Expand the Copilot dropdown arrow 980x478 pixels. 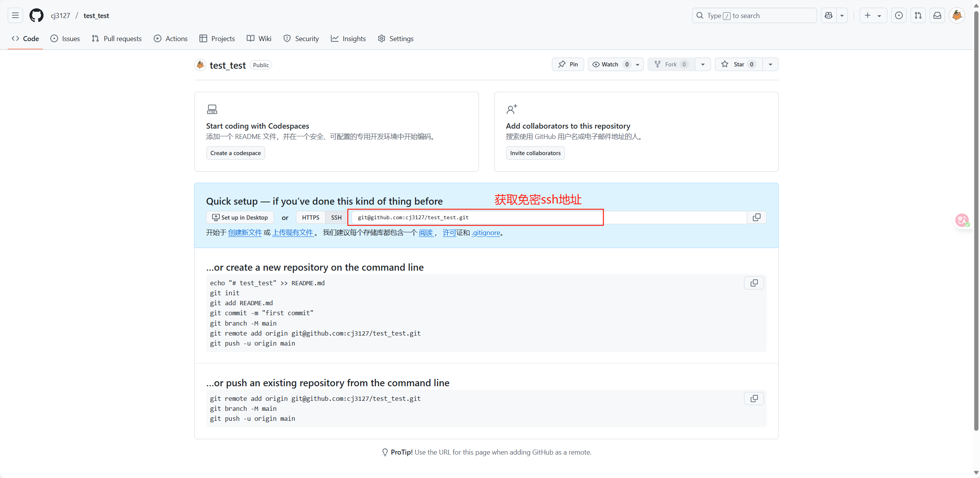pos(842,15)
